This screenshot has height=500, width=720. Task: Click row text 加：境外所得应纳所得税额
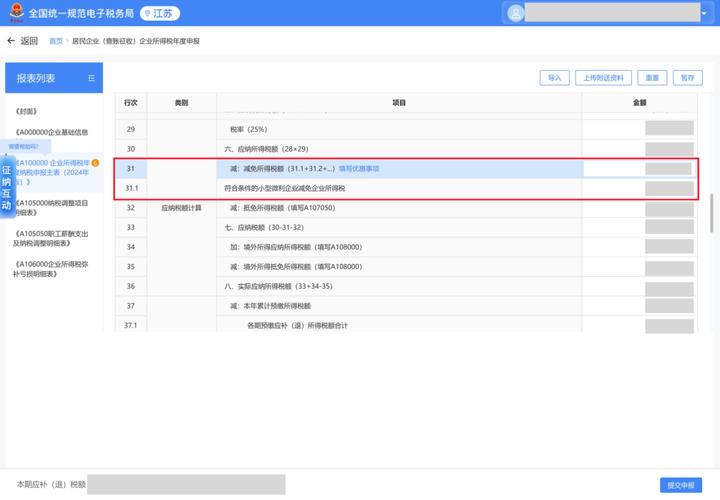(296, 247)
